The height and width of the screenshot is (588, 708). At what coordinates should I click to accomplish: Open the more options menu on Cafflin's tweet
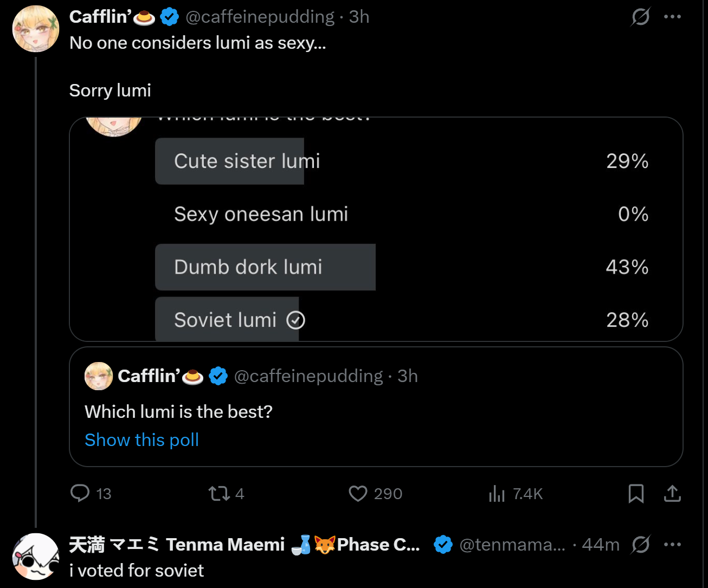(672, 17)
